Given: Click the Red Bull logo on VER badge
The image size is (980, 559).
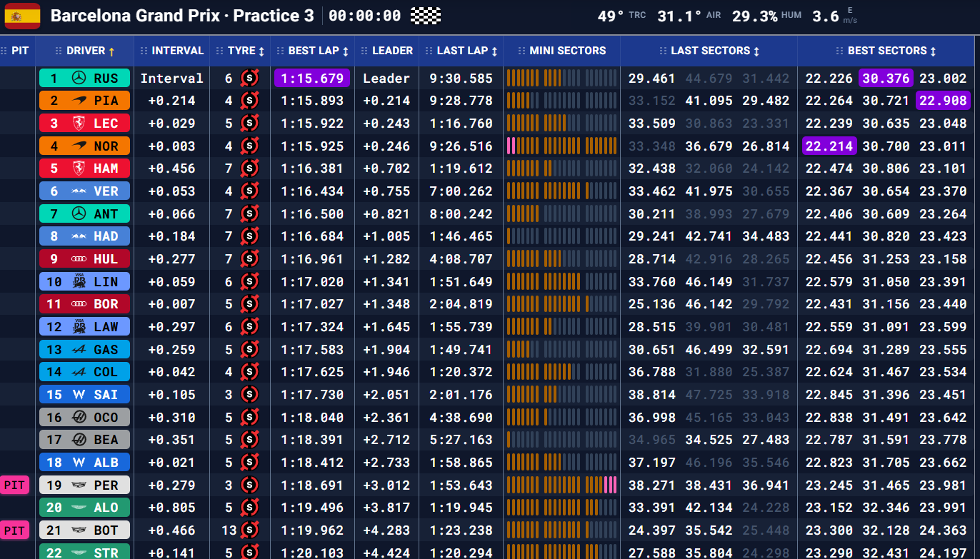Looking at the screenshot, I should pos(79,191).
